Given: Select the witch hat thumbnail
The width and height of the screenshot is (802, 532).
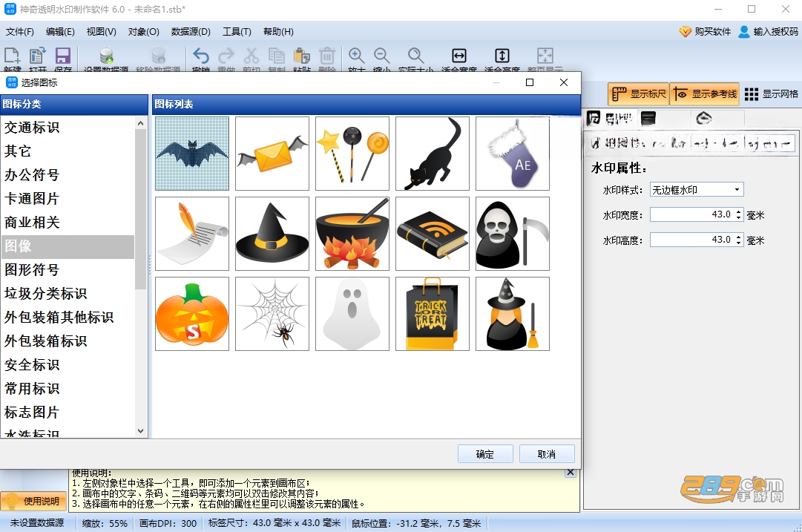Looking at the screenshot, I should [272, 234].
